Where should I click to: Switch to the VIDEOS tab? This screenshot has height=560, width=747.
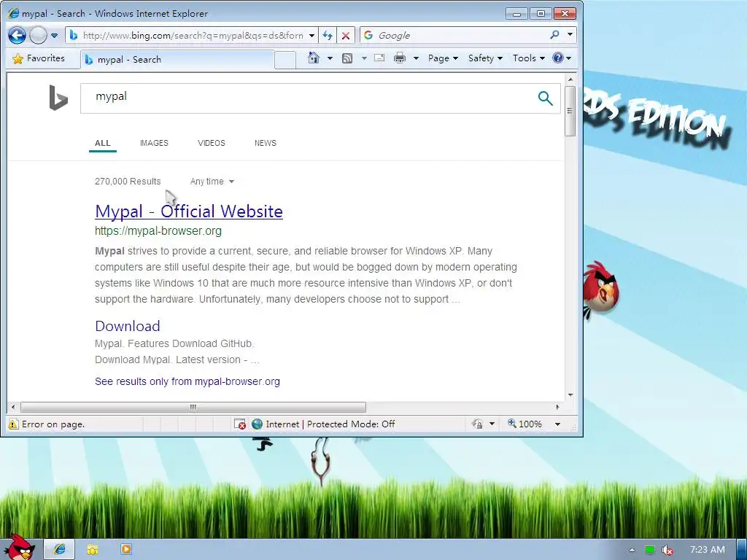(211, 143)
